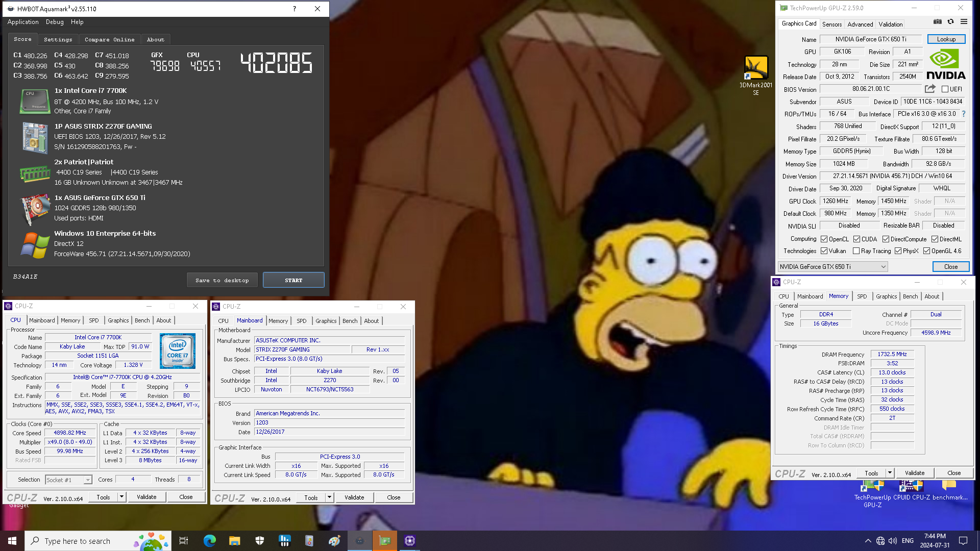Open the SPD tab in CPU-Z Memory window
Screen dimensions: 980x551
pyautogui.click(x=862, y=296)
